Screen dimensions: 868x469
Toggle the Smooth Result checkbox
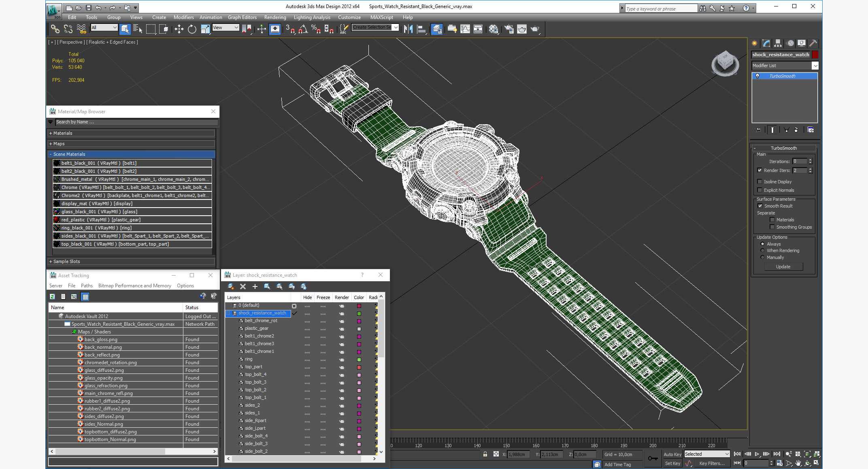tap(760, 206)
